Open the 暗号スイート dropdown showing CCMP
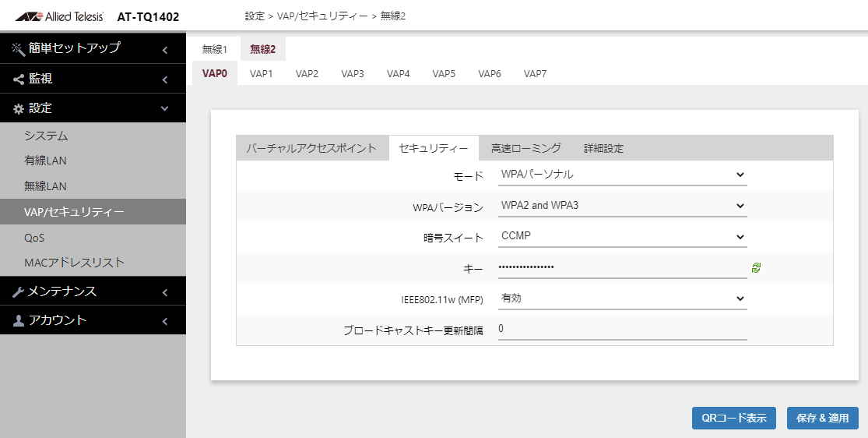 622,236
